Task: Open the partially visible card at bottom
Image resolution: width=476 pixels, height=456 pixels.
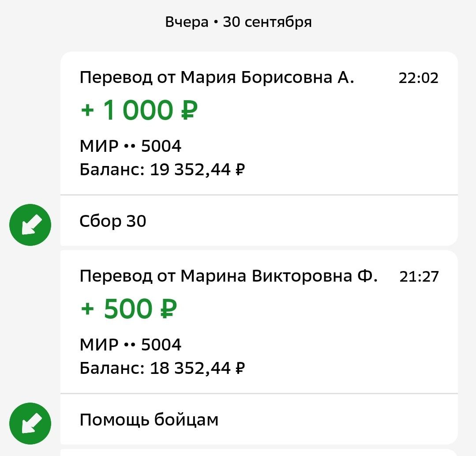Action: tap(259, 452)
